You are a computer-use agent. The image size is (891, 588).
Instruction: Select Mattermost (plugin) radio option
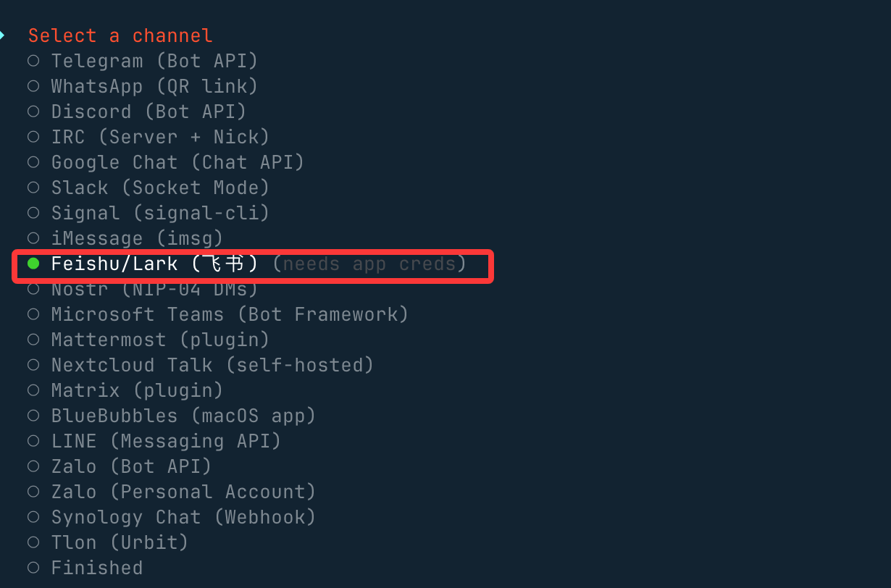click(x=33, y=340)
